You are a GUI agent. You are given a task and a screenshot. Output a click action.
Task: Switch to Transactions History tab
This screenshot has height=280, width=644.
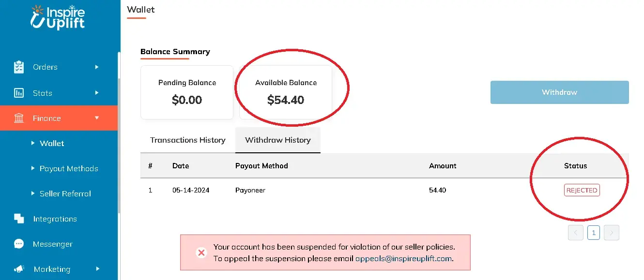coord(188,140)
